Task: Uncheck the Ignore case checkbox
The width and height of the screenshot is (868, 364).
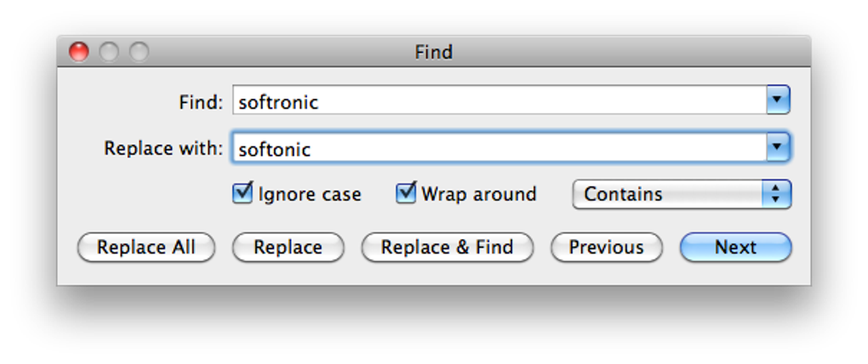Action: pyautogui.click(x=242, y=194)
